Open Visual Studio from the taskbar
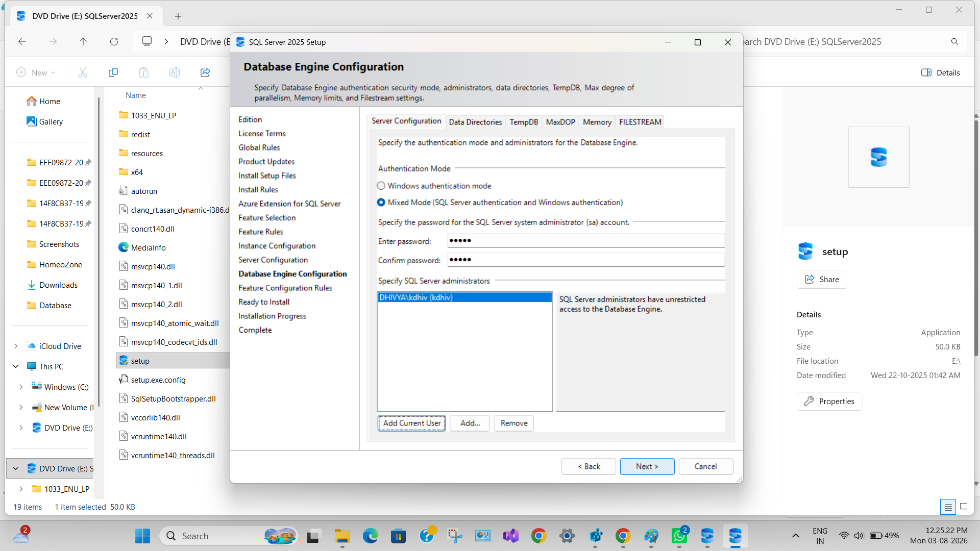 tap(511, 536)
